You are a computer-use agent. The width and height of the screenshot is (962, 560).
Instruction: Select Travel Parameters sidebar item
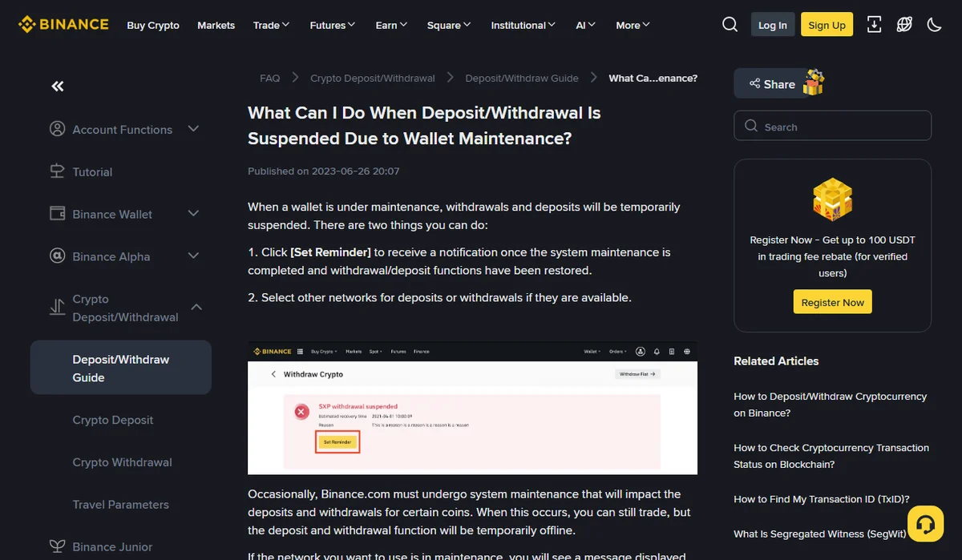(x=120, y=504)
